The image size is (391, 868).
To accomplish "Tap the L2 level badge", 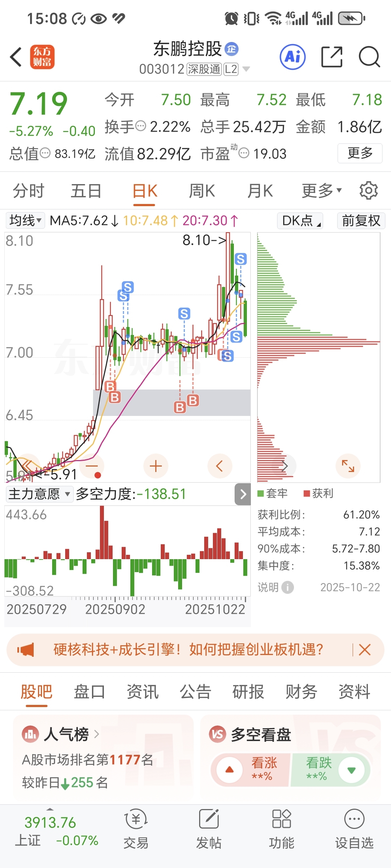I will pyautogui.click(x=231, y=69).
